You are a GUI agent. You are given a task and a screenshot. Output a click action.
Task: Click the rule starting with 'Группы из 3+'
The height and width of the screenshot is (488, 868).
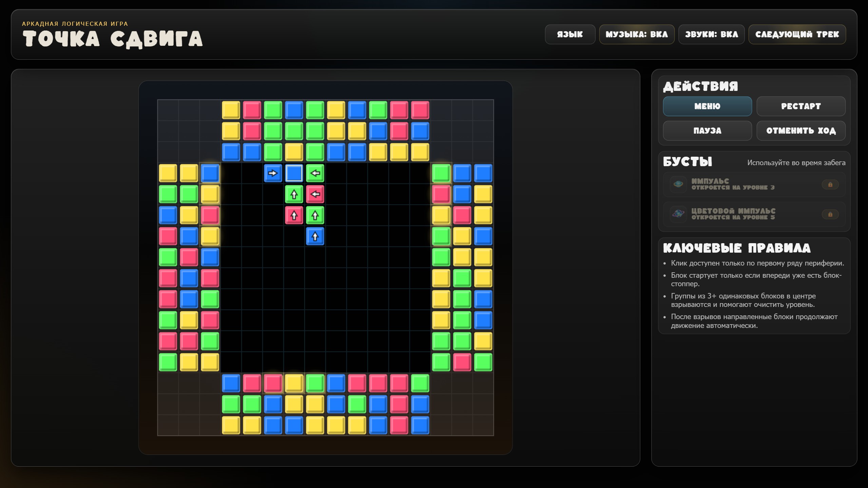(743, 300)
